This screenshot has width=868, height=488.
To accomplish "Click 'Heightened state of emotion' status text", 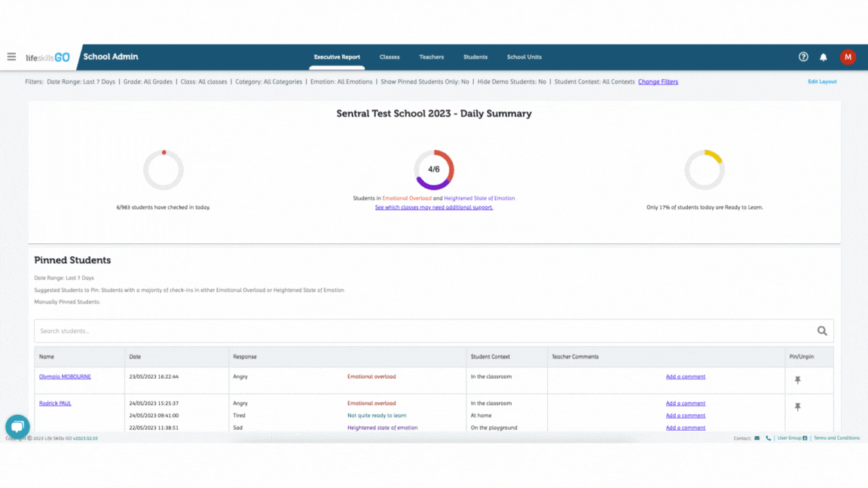I will coord(382,428).
